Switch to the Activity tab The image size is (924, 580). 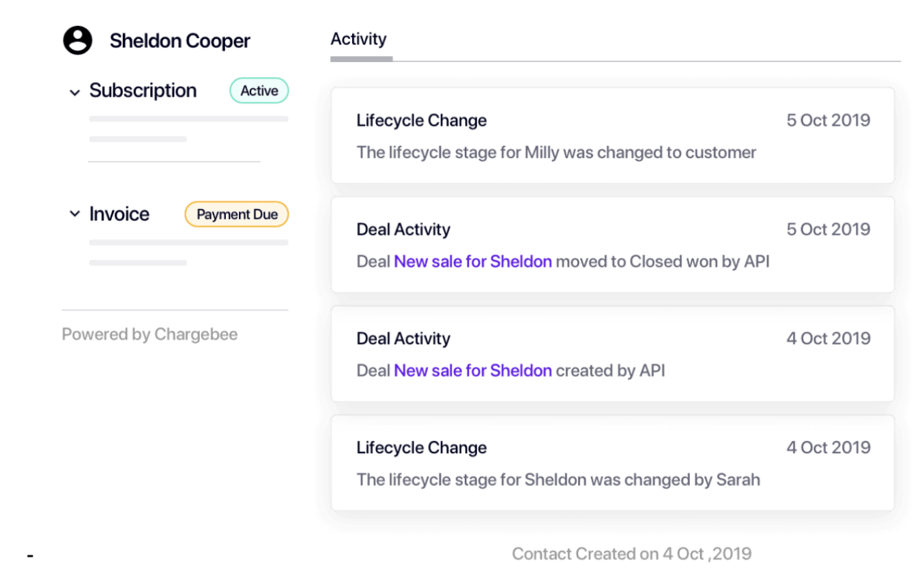pyautogui.click(x=359, y=39)
